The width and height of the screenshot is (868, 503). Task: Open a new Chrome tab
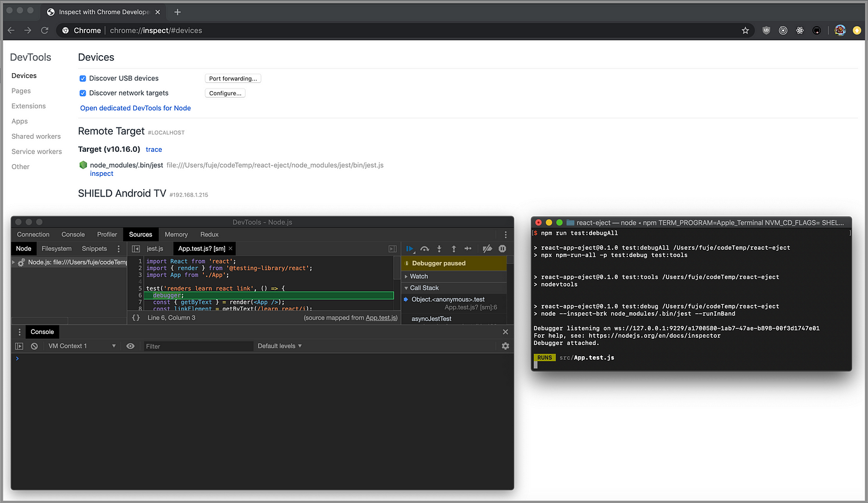pyautogui.click(x=177, y=12)
